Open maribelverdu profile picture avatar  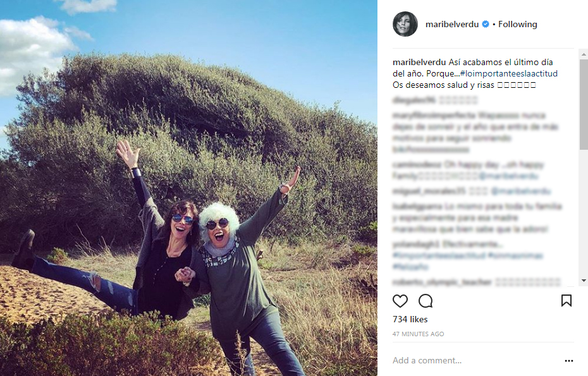pyautogui.click(x=405, y=24)
